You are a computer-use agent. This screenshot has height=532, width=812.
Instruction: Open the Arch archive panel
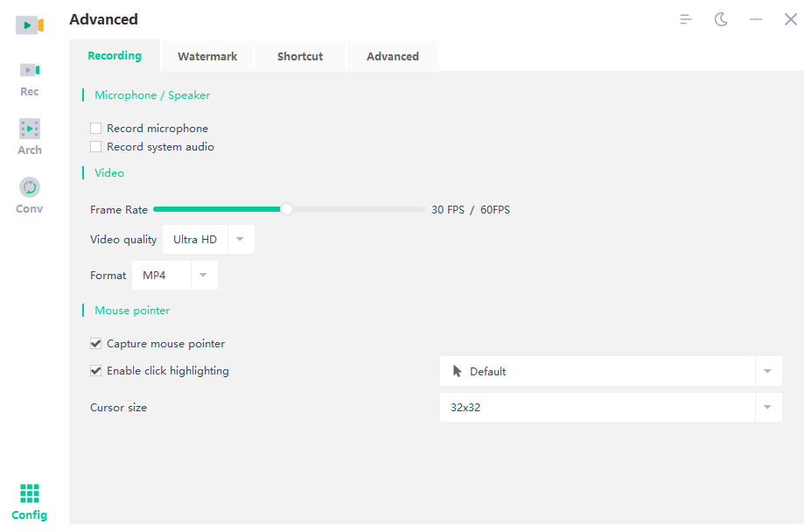click(x=29, y=136)
